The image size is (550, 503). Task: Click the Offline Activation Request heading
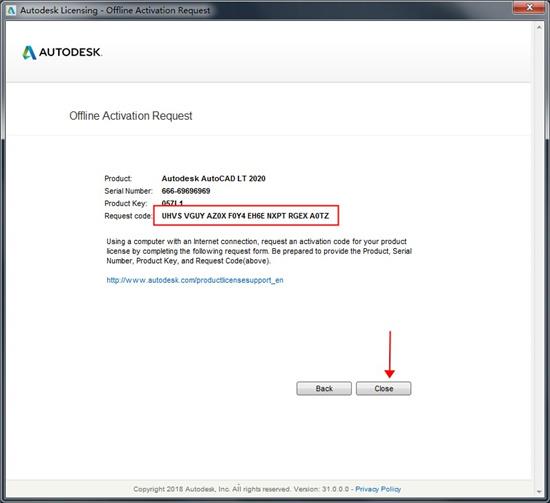(130, 116)
